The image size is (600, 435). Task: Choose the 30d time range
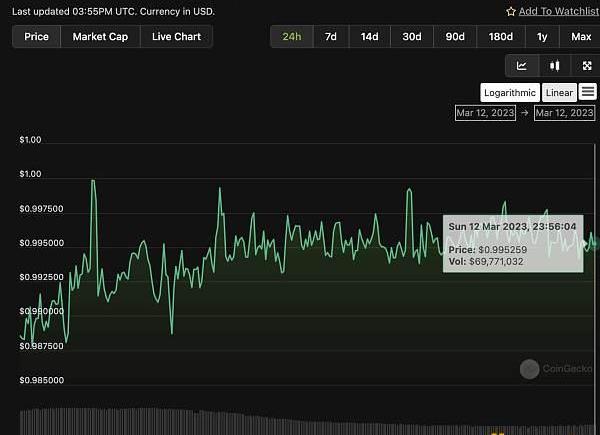tap(411, 37)
